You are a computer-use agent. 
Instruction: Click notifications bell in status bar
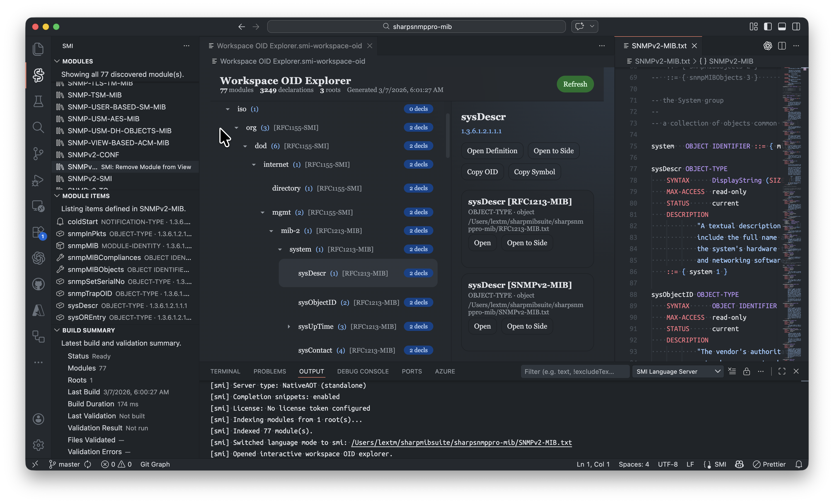798,464
